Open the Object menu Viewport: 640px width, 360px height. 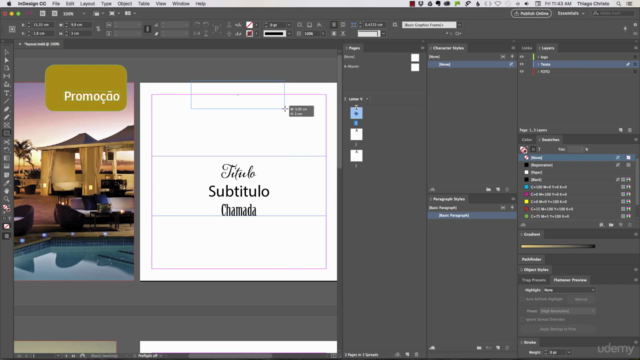click(x=124, y=4)
